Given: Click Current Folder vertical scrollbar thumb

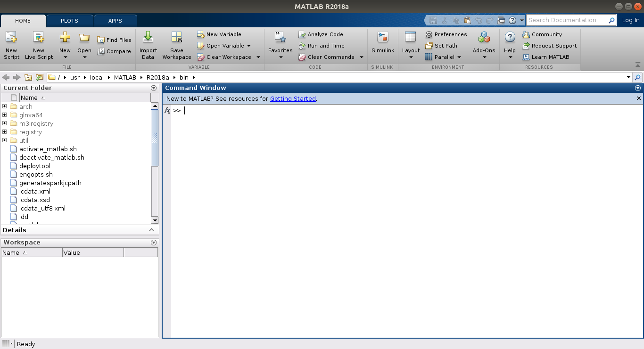Looking at the screenshot, I should coord(155,138).
